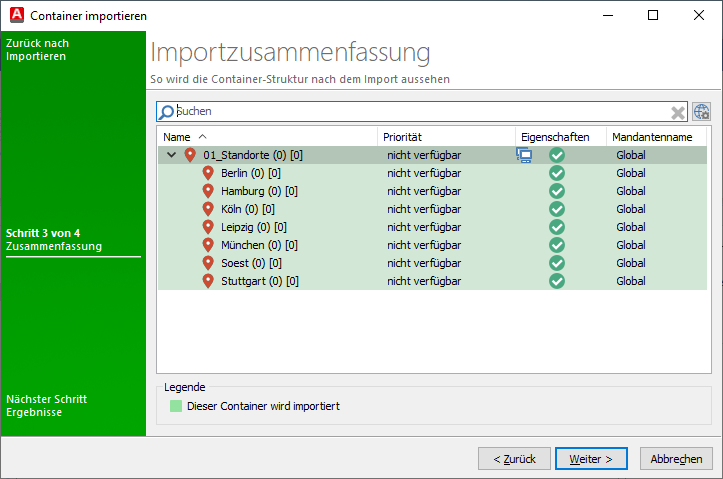723x479 pixels.
Task: Minimize the Container importieren window
Action: pyautogui.click(x=608, y=15)
